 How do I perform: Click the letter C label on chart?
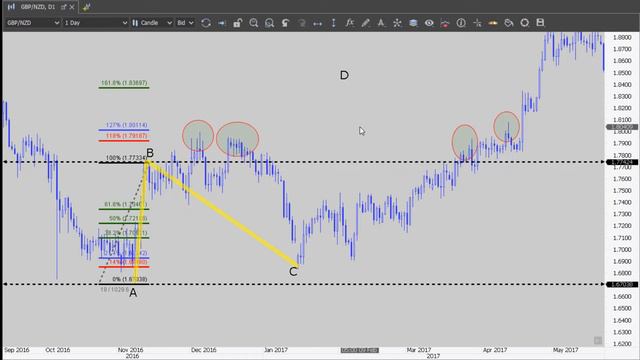point(293,271)
